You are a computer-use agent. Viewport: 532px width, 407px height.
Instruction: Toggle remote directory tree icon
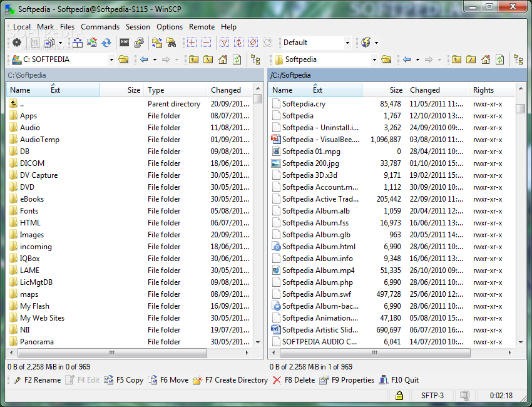(518, 59)
